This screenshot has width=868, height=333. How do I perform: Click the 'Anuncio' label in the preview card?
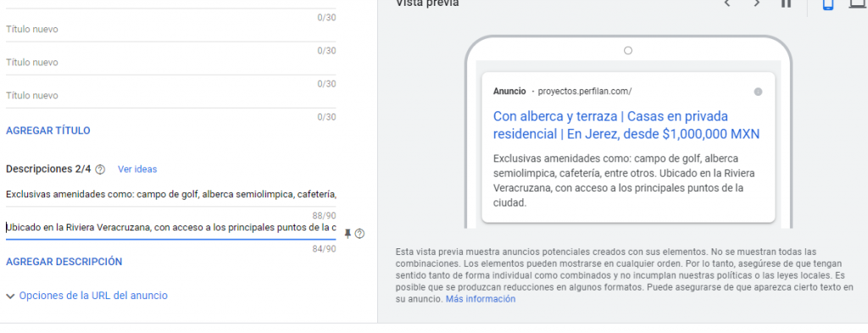click(509, 92)
